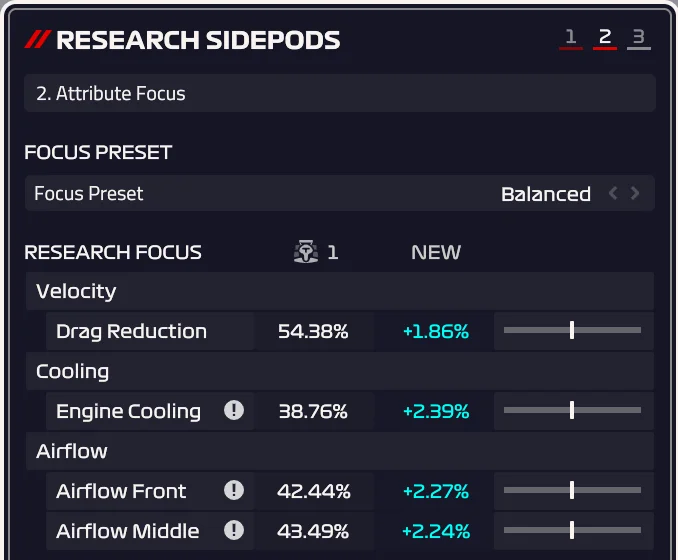678x560 pixels.
Task: Open the Balanced focus preset value
Action: coord(546,194)
